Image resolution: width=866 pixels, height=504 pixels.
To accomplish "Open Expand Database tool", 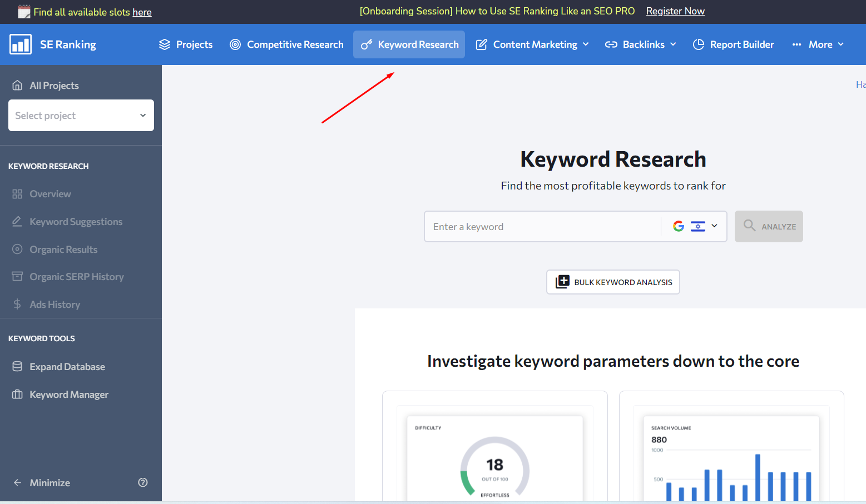I will coord(67,367).
